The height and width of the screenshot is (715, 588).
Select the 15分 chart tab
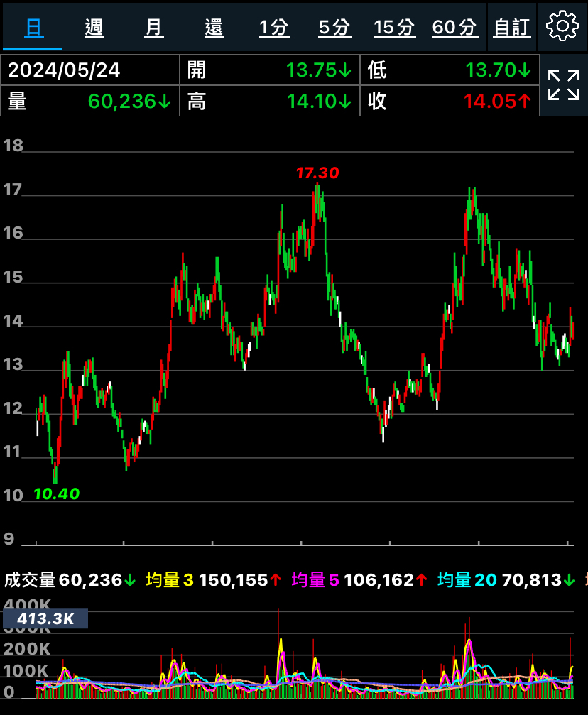(x=395, y=28)
